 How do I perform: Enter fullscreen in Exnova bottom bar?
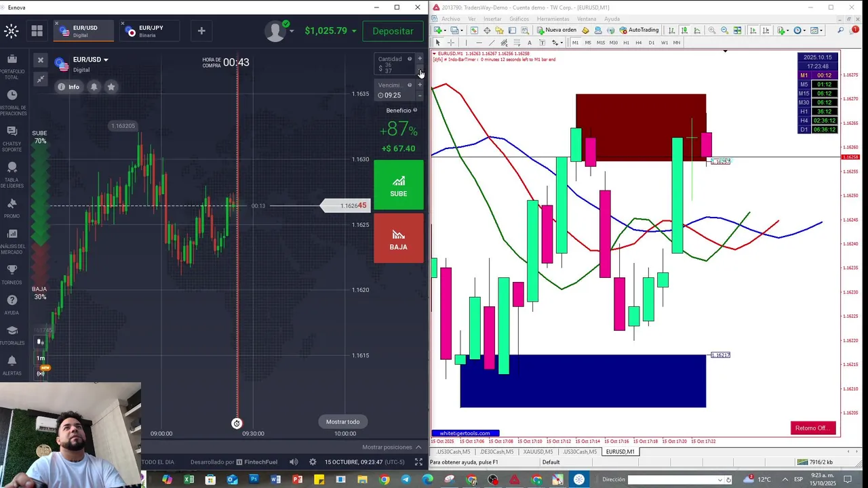(418, 462)
